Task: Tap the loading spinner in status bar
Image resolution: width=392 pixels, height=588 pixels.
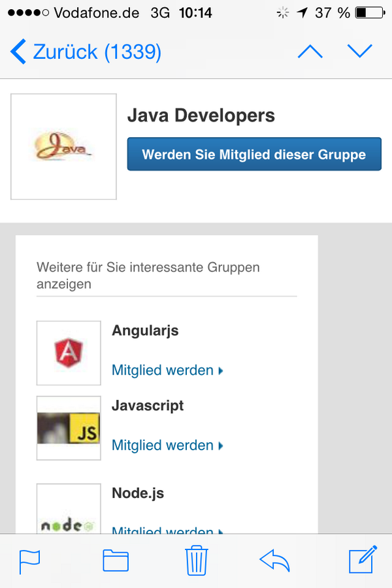Action: pyautogui.click(x=283, y=13)
